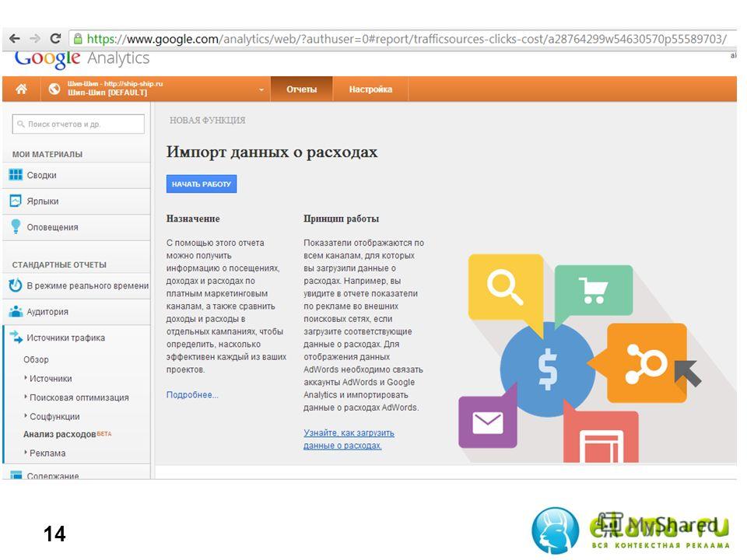Open Узнайте, как загрузить данные link
The height and width of the screenshot is (560, 747).
[349, 439]
